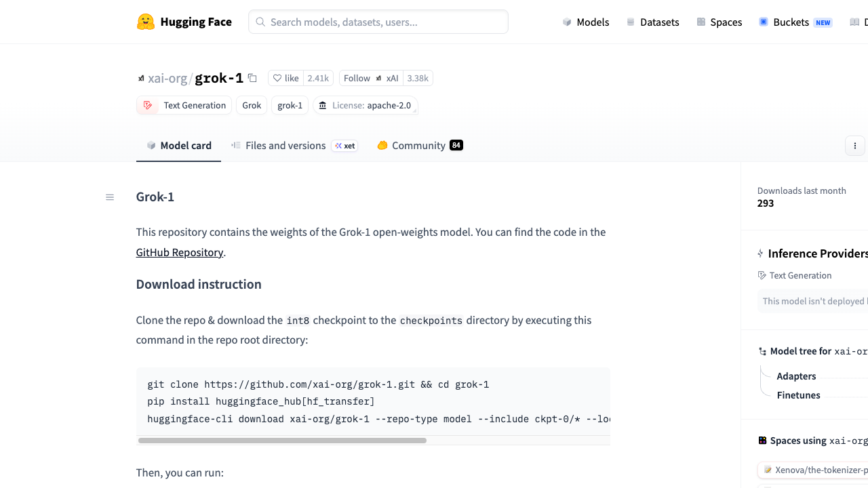868x488 pixels.
Task: Open the Community tab
Action: point(420,145)
